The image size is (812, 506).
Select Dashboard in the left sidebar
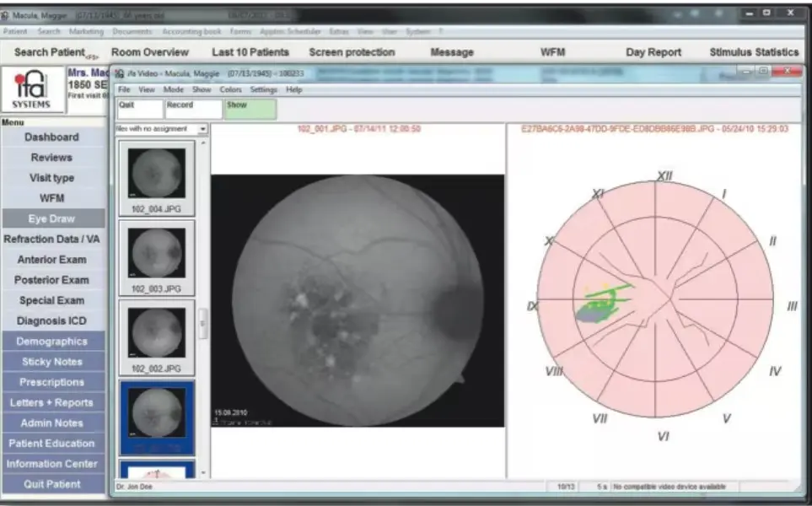point(53,137)
